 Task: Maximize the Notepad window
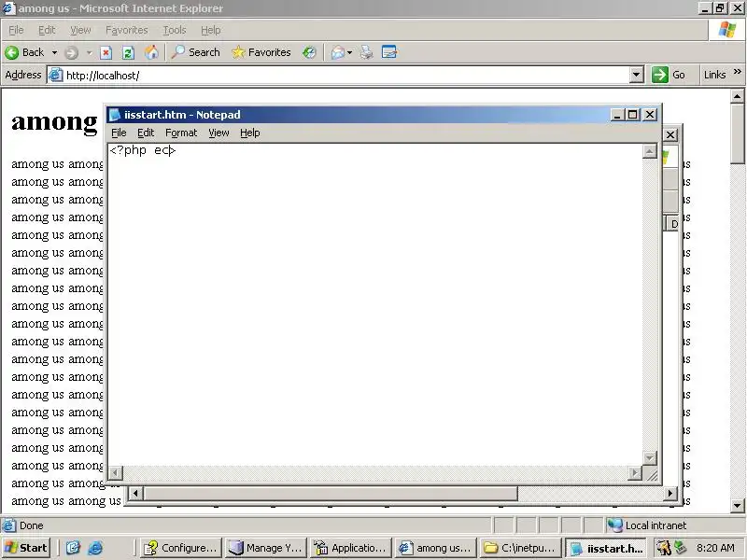[x=633, y=114]
